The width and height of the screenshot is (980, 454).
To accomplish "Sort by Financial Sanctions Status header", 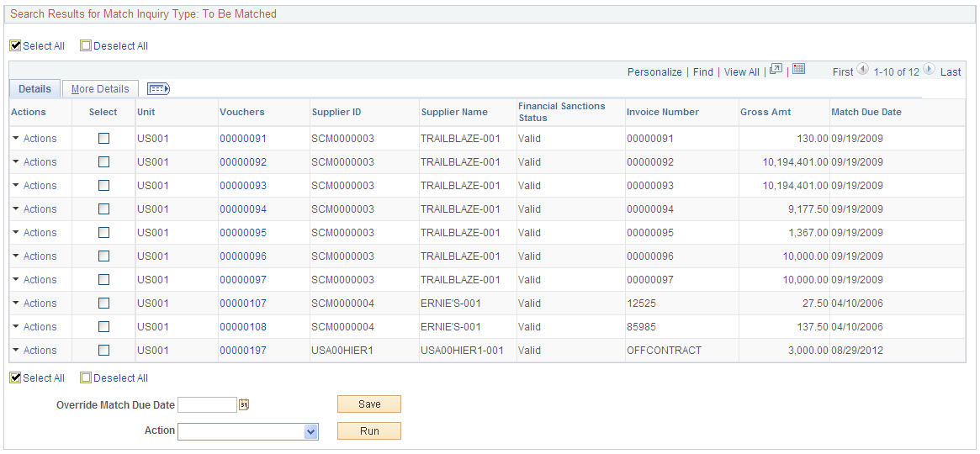I will pyautogui.click(x=562, y=112).
